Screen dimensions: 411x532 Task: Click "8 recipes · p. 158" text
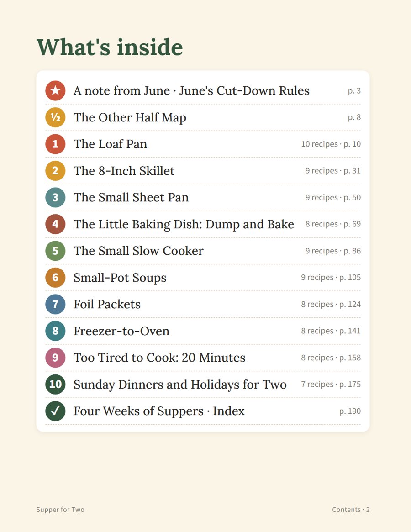(x=331, y=358)
